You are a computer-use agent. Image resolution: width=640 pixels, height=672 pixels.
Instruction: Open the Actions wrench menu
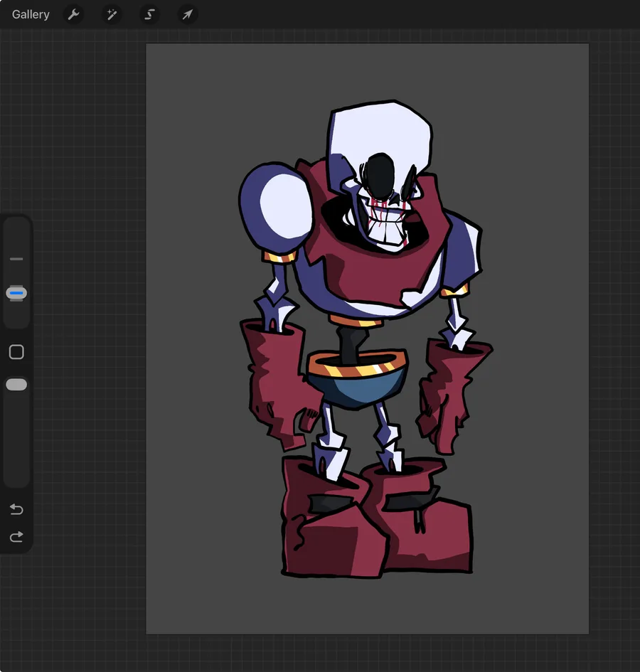coord(73,14)
